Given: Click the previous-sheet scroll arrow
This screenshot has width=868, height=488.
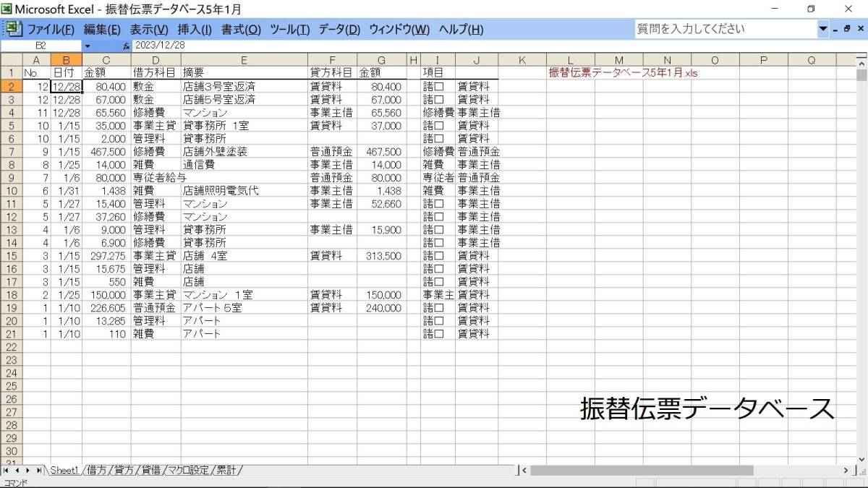Looking at the screenshot, I should [x=17, y=470].
